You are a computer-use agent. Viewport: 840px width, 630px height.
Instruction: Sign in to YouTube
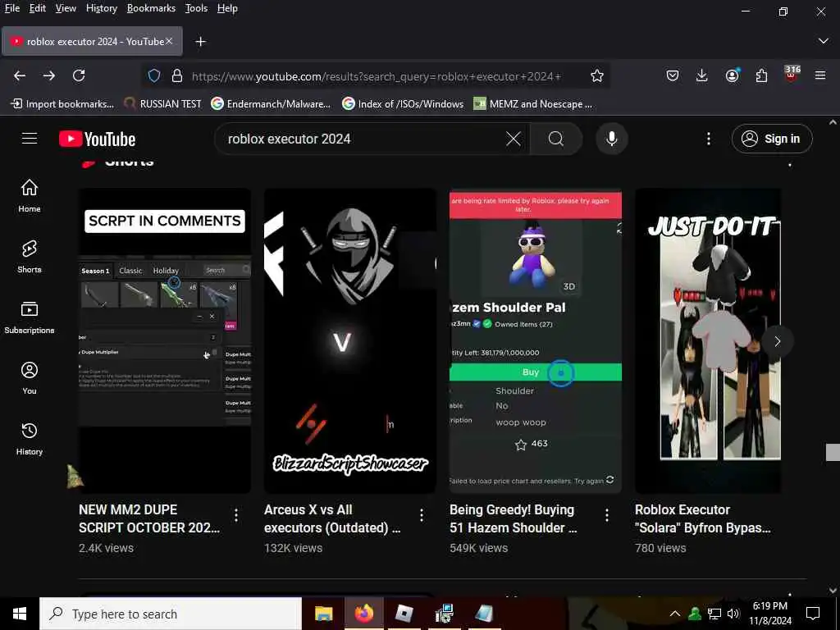(x=772, y=139)
